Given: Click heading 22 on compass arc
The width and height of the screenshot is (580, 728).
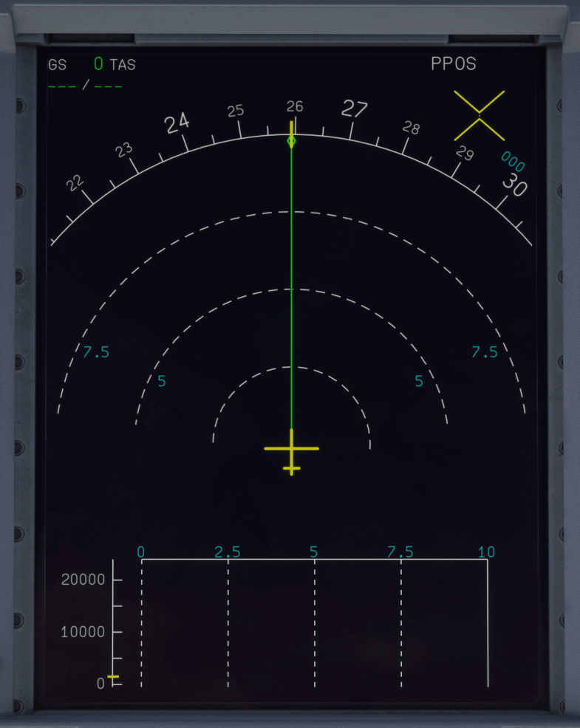Looking at the screenshot, I should (76, 183).
